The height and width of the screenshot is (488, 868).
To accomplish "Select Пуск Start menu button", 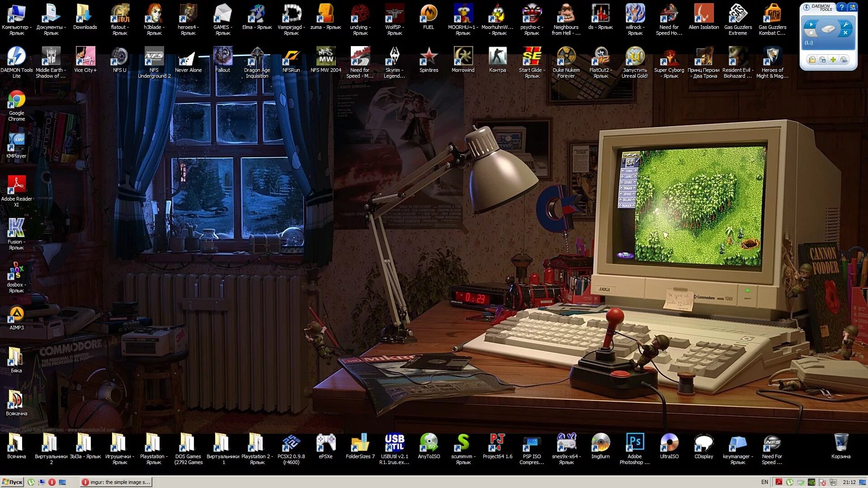I will (13, 482).
